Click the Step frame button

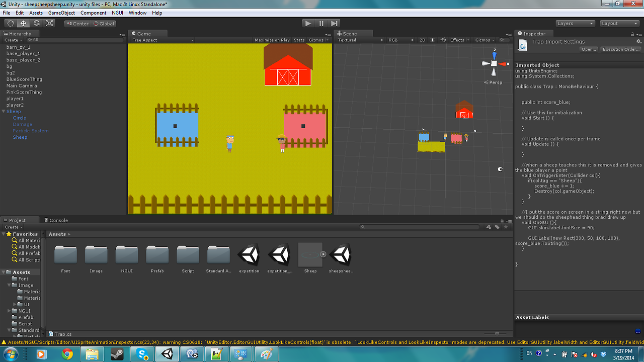(x=334, y=23)
